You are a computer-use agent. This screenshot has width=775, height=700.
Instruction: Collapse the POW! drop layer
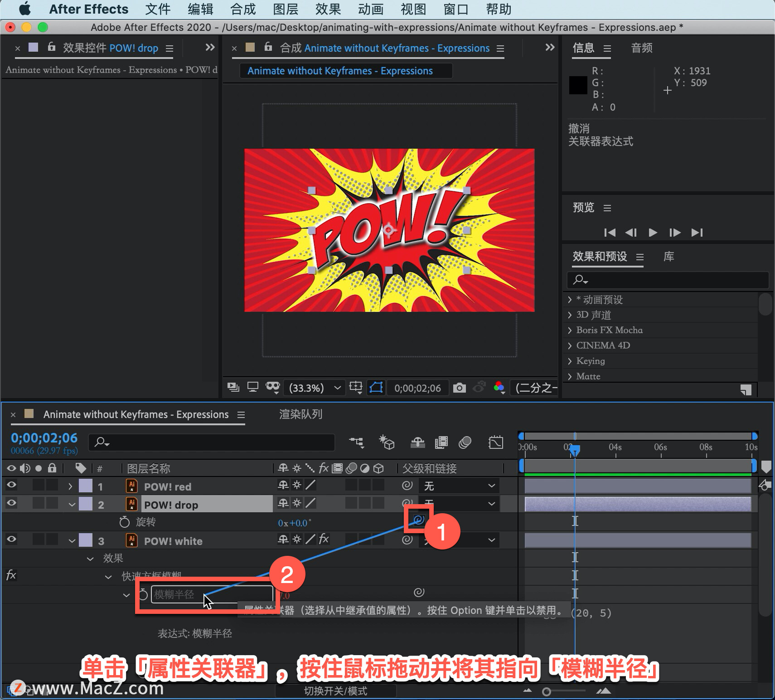tap(72, 504)
